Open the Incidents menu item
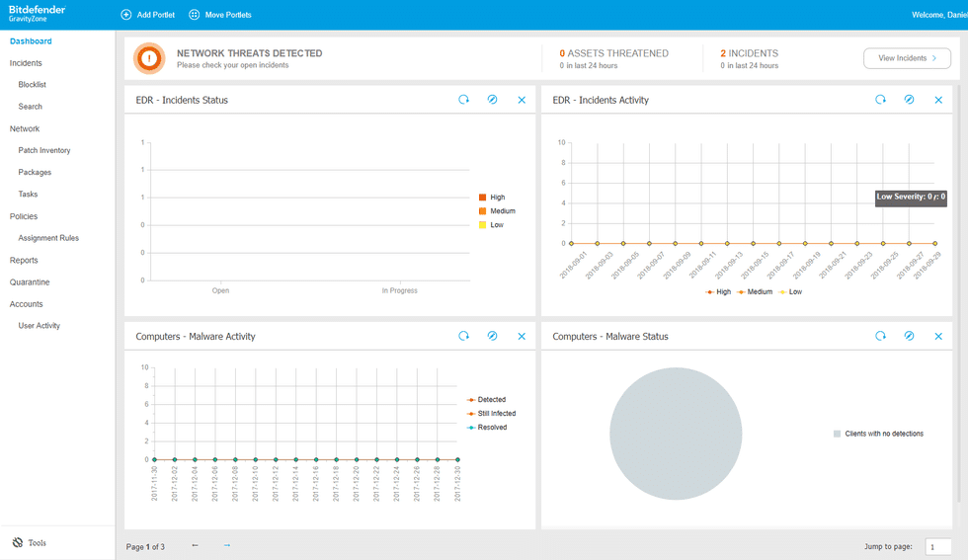This screenshot has width=968, height=560. click(x=26, y=63)
